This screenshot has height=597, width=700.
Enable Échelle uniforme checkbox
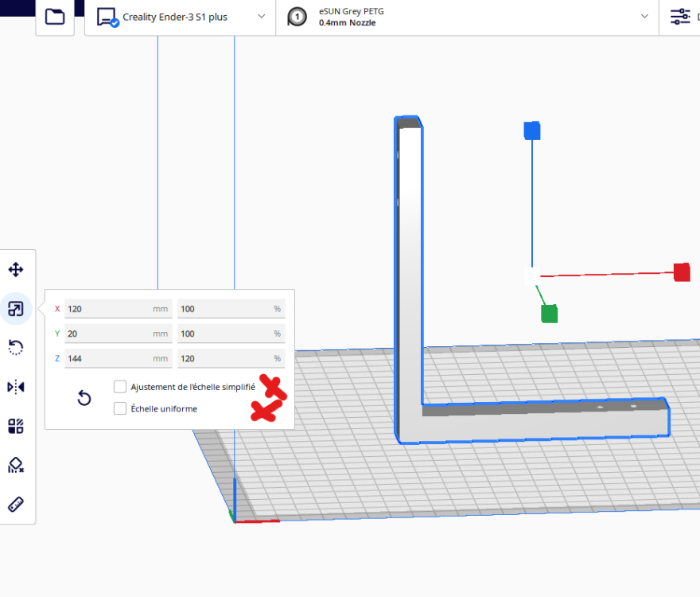click(120, 408)
